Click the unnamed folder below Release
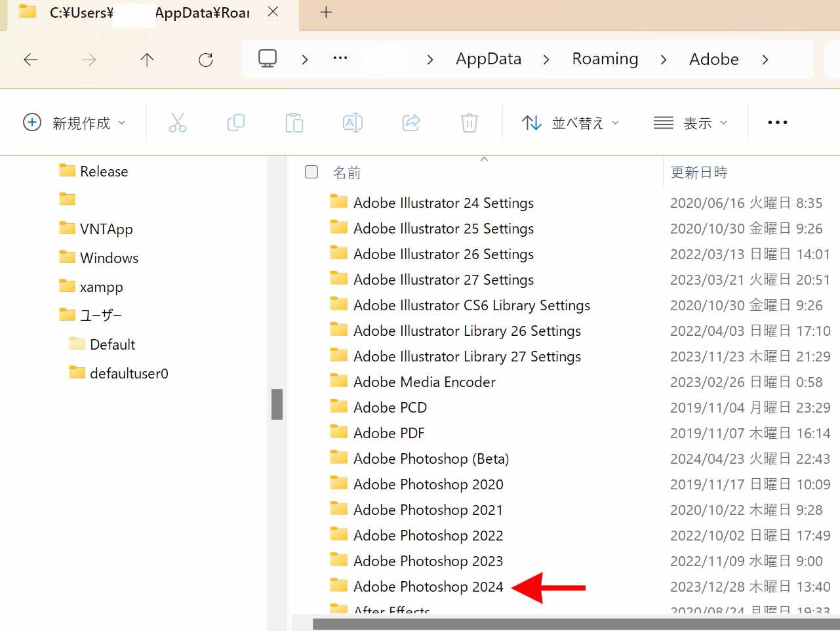 pyautogui.click(x=67, y=199)
